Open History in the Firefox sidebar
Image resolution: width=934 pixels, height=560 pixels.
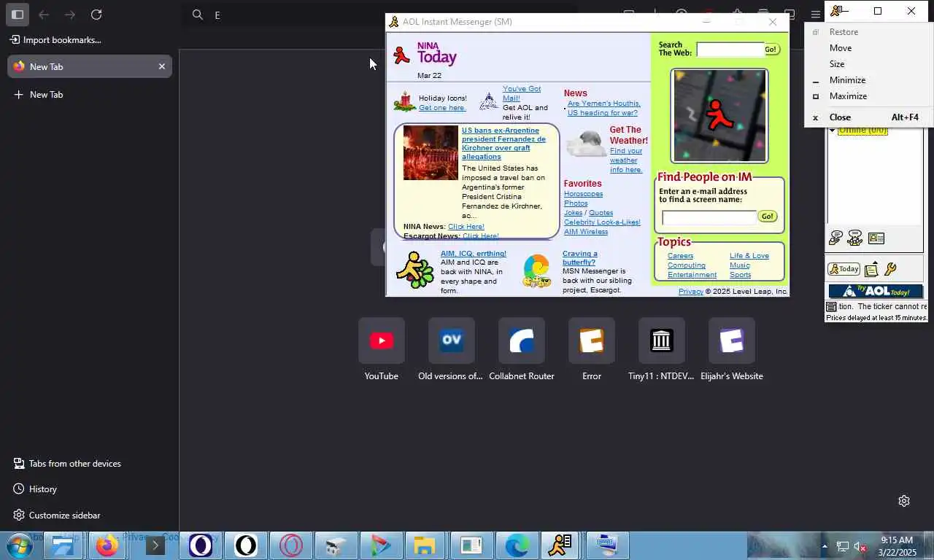pyautogui.click(x=35, y=489)
